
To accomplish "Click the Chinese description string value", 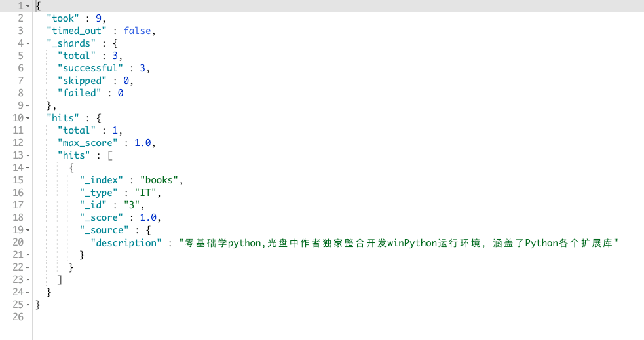I will pyautogui.click(x=398, y=243).
